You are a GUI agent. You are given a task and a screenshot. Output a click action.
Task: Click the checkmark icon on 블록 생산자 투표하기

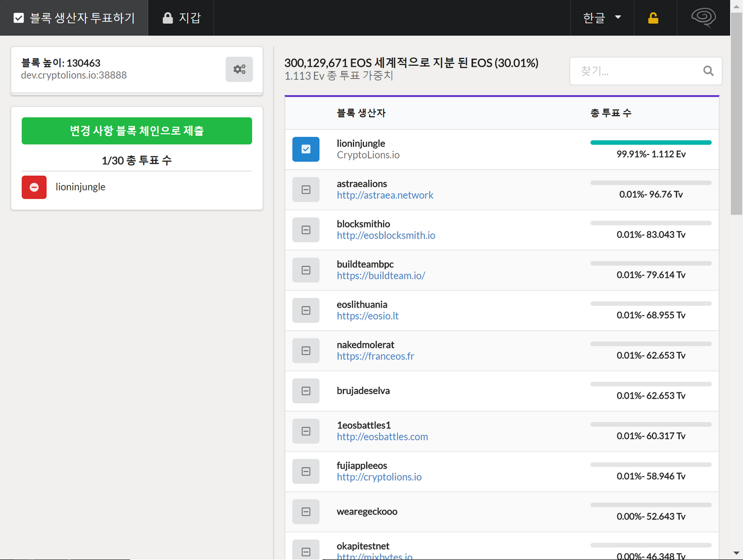click(19, 18)
